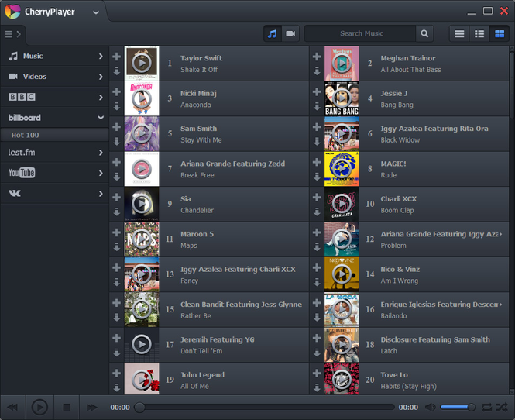Screen dimensions: 515x420
Task: Click the search magnifier button
Action: [x=424, y=33]
